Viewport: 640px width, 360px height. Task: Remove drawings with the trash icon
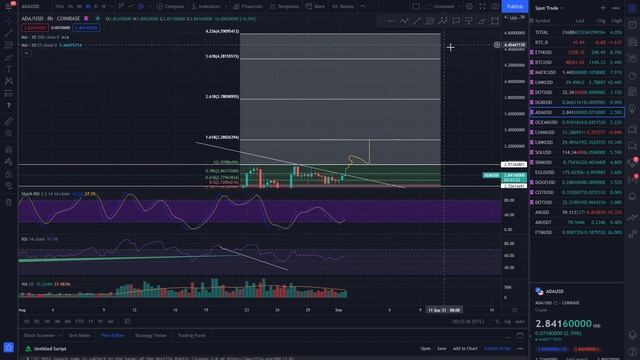click(x=8, y=202)
